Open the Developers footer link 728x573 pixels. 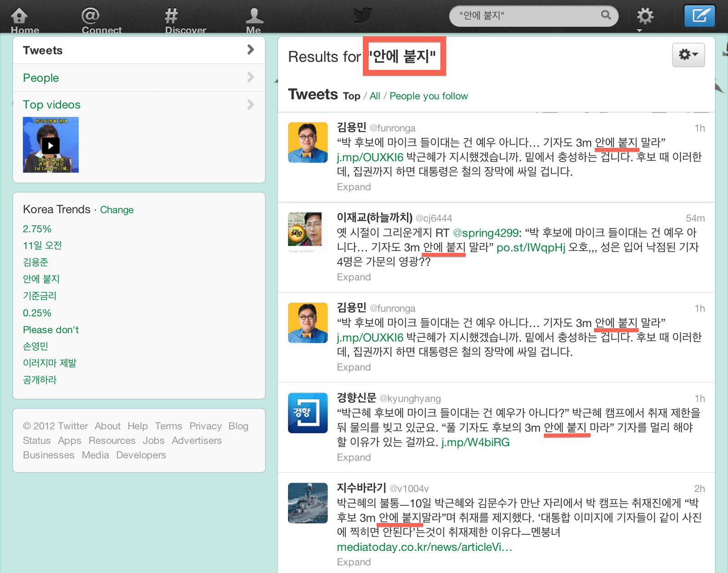pyautogui.click(x=141, y=455)
